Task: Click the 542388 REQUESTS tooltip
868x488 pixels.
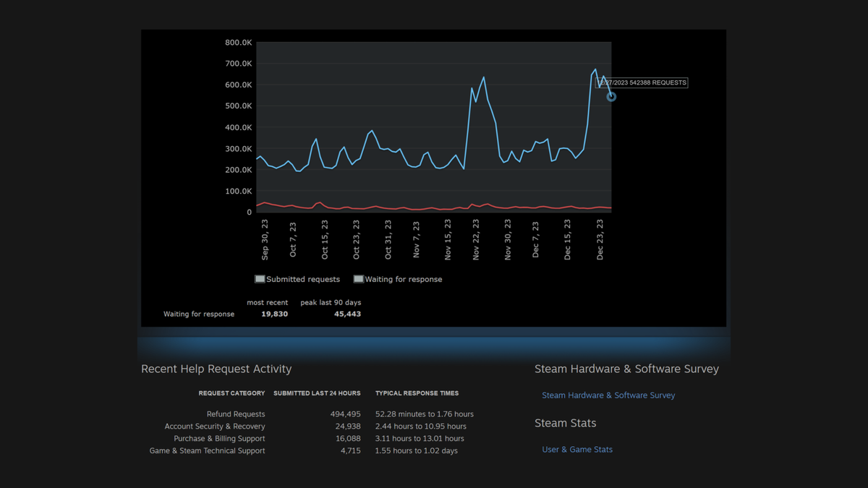Action: tap(642, 83)
